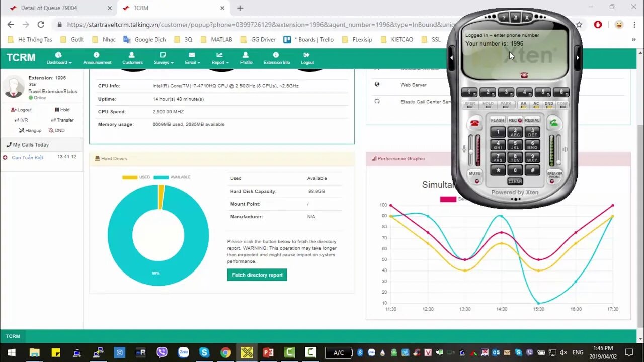Toggle REC recording on the softphone
Screen dimensions: 644x362
coord(515,120)
